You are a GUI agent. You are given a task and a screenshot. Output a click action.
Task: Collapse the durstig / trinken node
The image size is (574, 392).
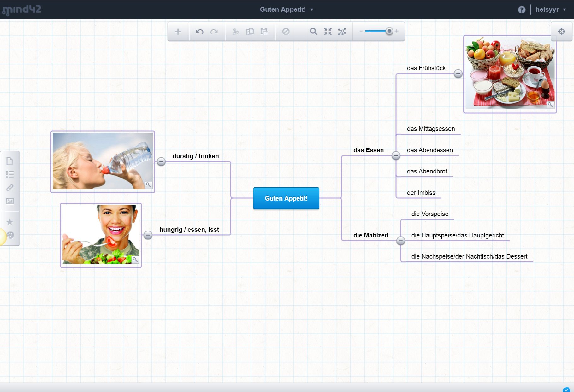tap(161, 161)
